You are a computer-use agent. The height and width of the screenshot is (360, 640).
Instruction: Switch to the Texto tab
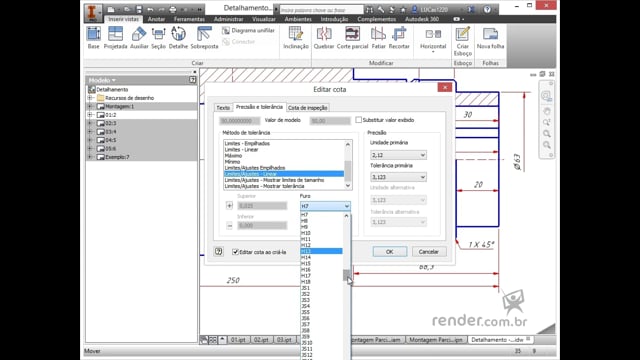pos(223,108)
